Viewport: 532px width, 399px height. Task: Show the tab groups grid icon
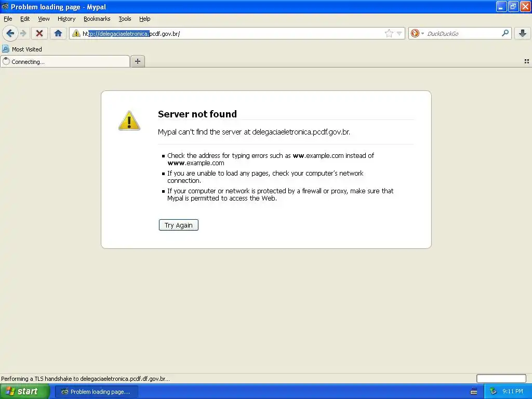coord(527,61)
